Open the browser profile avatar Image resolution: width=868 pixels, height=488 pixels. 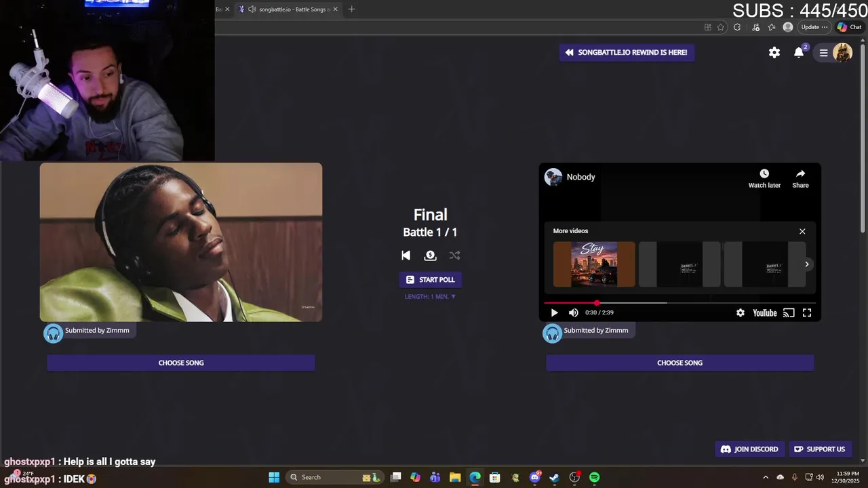(788, 27)
